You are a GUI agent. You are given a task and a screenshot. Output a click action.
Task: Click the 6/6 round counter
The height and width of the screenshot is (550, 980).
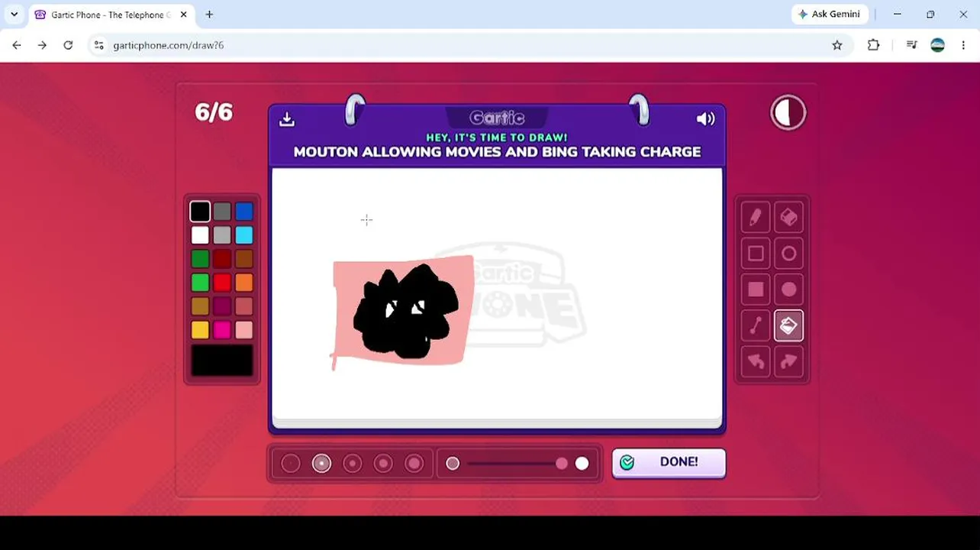[214, 112]
